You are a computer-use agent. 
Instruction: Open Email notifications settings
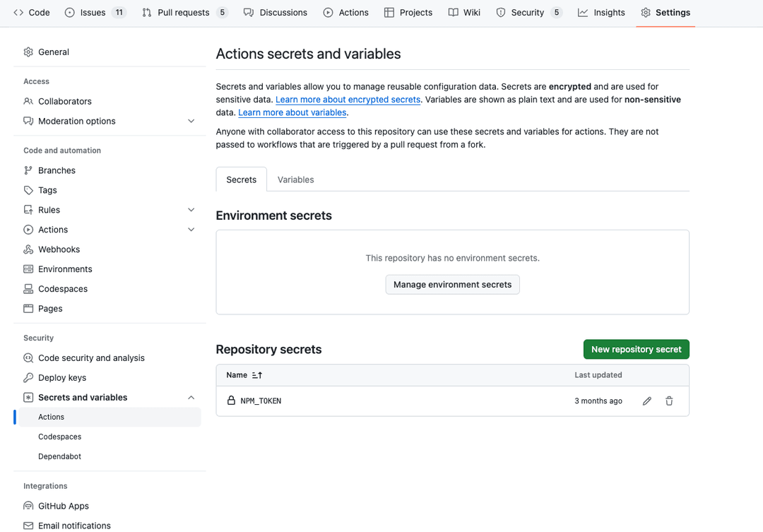pyautogui.click(x=73, y=526)
